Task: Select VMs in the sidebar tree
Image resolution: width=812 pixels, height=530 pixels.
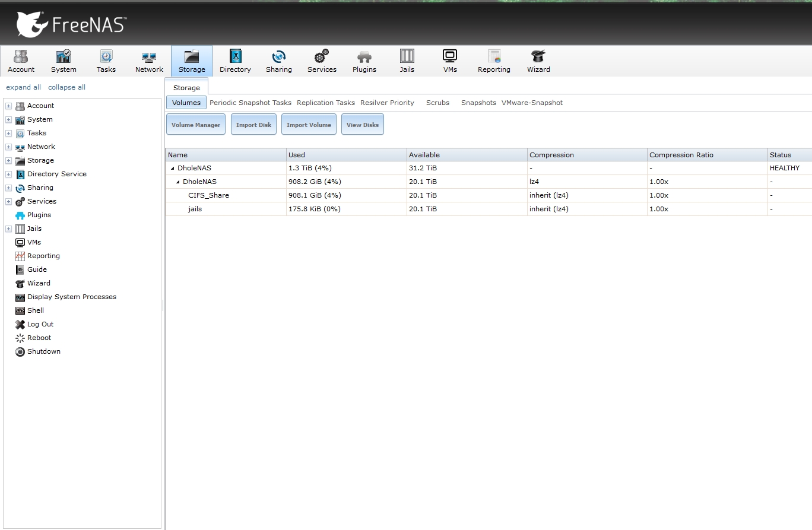Action: click(x=34, y=242)
